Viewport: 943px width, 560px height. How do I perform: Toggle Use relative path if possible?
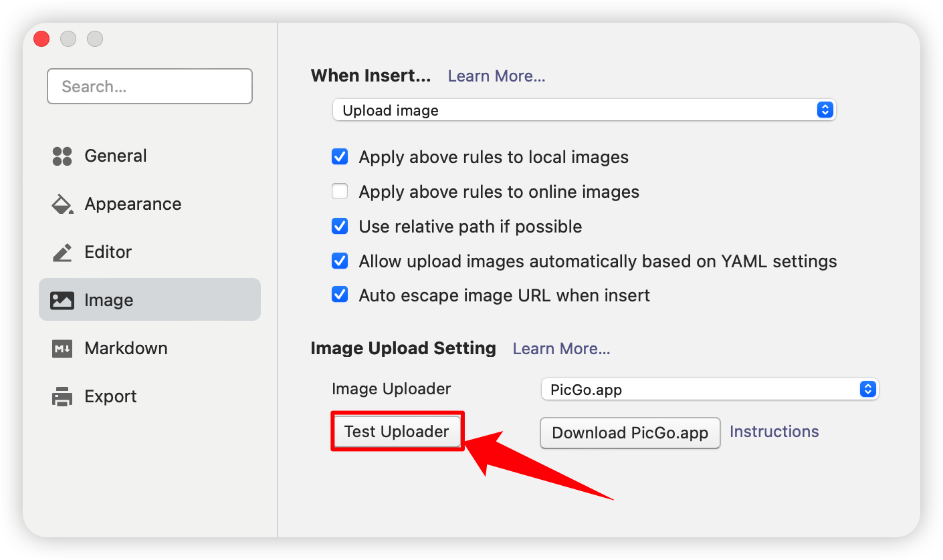(340, 227)
